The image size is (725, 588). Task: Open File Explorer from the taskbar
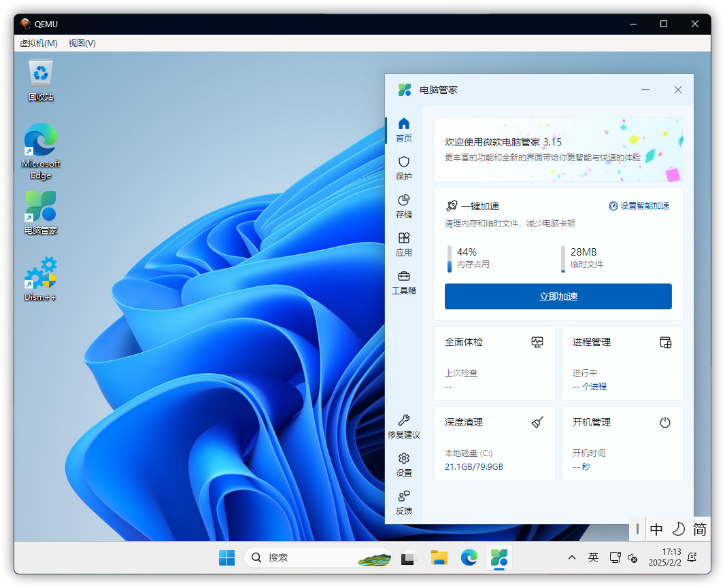point(439,557)
